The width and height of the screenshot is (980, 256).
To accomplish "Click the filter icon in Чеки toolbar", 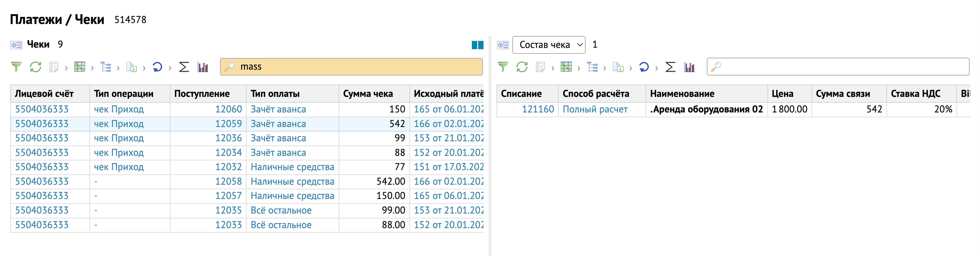I will click(x=16, y=67).
